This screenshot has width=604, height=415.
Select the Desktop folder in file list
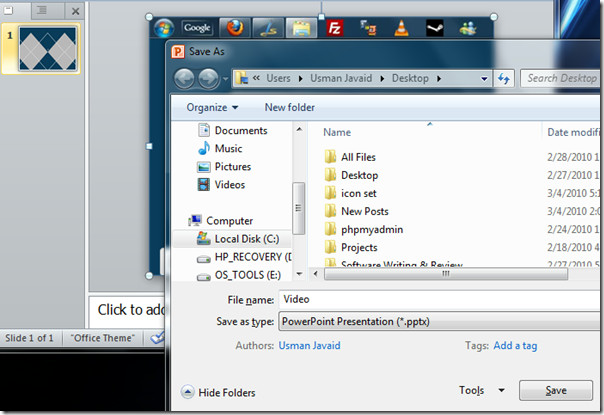(x=351, y=175)
